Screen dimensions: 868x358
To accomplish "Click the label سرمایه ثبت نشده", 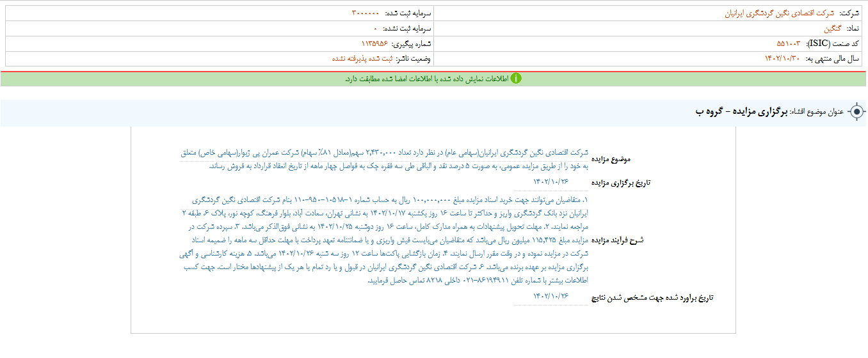I will (x=407, y=29).
